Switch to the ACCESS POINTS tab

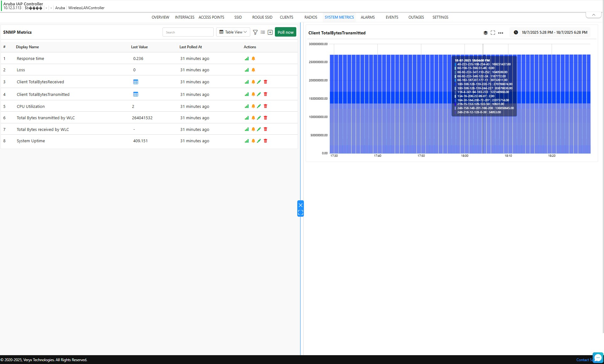tap(211, 17)
